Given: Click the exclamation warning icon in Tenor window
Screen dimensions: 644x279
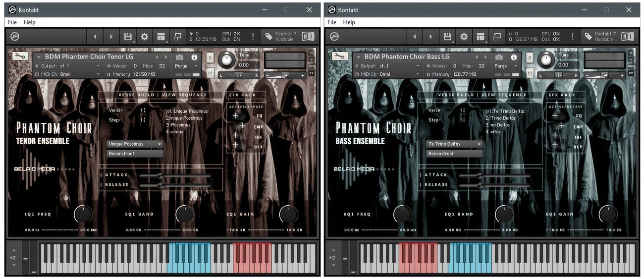Looking at the screenshot, I should pyautogui.click(x=253, y=37).
